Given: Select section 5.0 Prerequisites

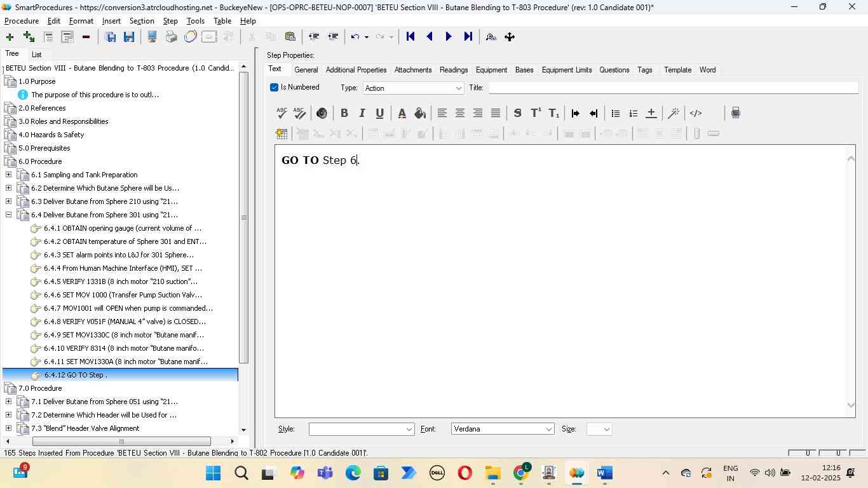Looking at the screenshot, I should (x=44, y=148).
